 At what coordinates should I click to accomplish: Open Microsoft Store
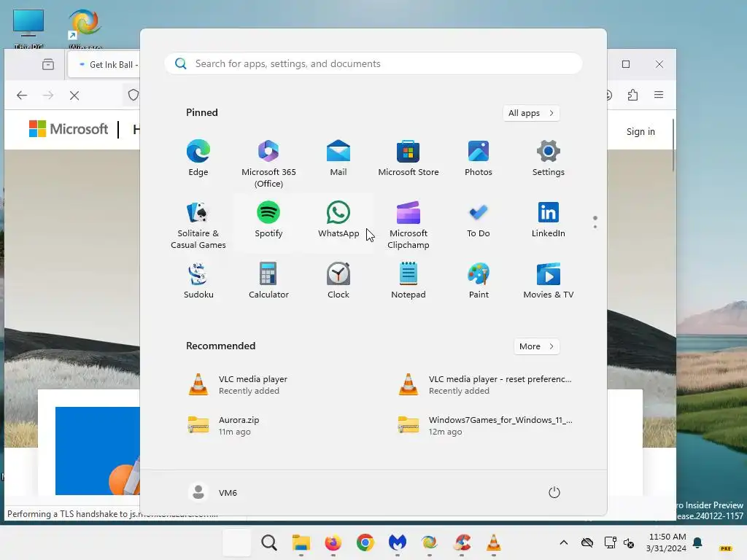click(x=409, y=158)
